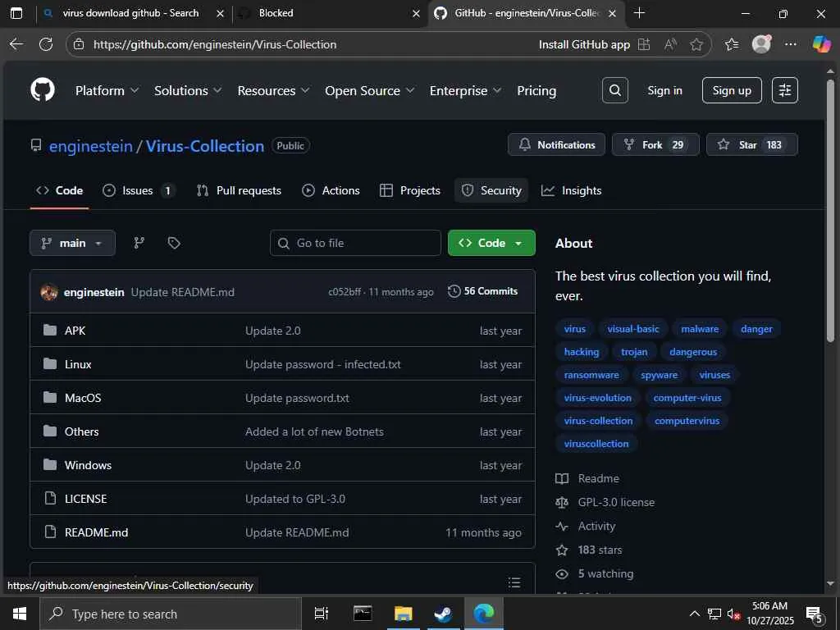
Task: Click the Go to file search field
Action: [x=356, y=243]
